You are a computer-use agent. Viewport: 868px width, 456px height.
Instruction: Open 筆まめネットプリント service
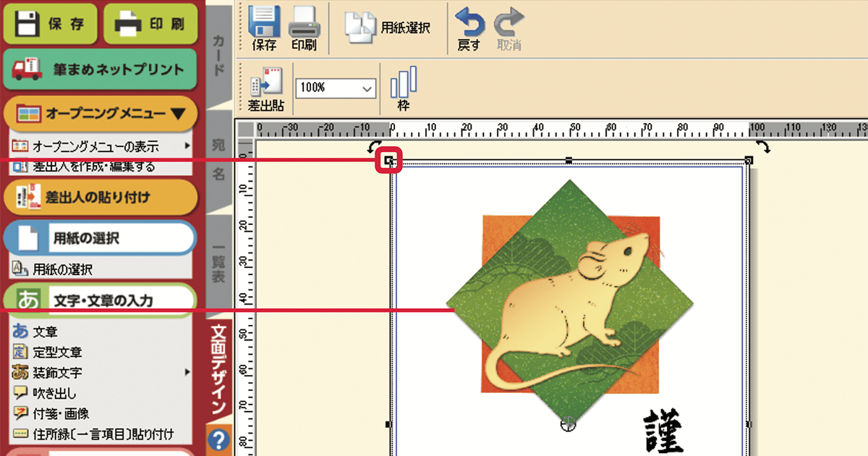coord(101,69)
